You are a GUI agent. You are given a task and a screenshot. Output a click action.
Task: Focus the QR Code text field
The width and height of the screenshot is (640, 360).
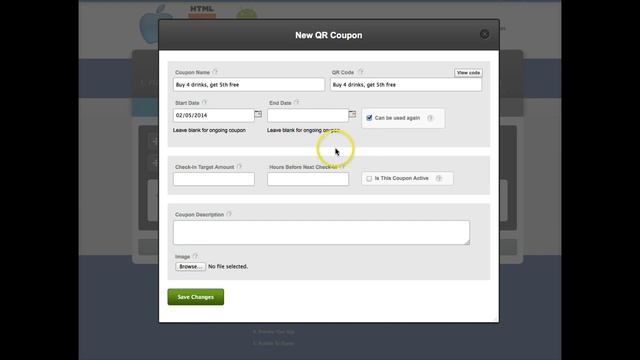[x=406, y=84]
